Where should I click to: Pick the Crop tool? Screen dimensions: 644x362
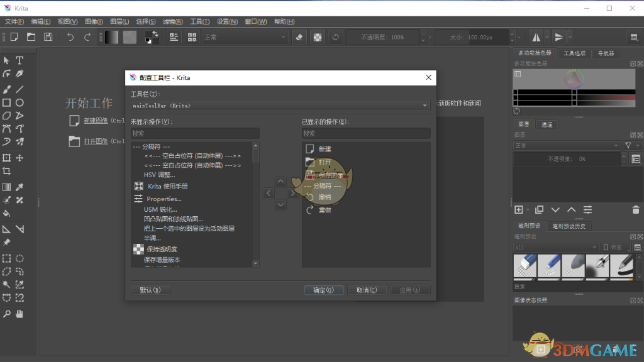click(6, 171)
